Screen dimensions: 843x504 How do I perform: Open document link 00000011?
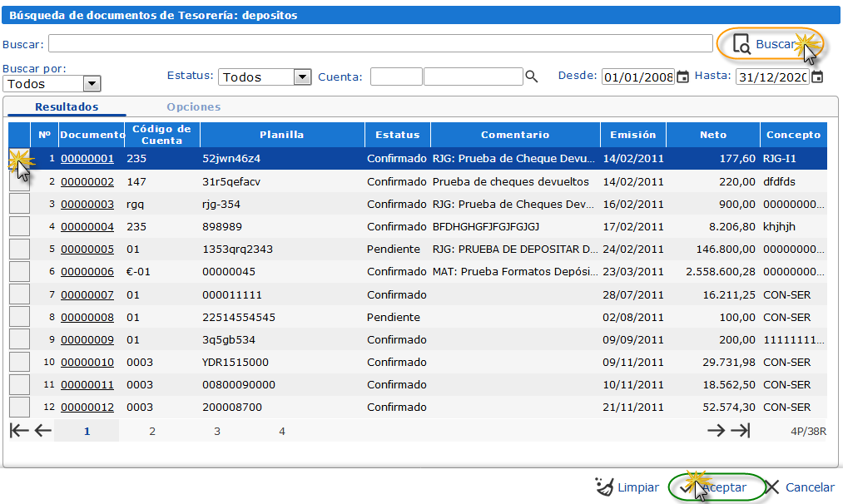click(87, 385)
